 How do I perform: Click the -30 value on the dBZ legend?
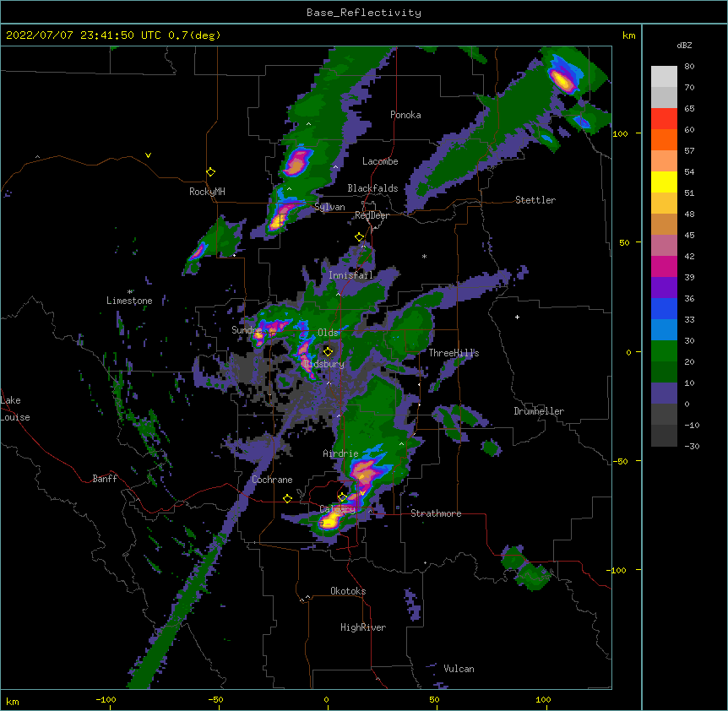pos(692,446)
